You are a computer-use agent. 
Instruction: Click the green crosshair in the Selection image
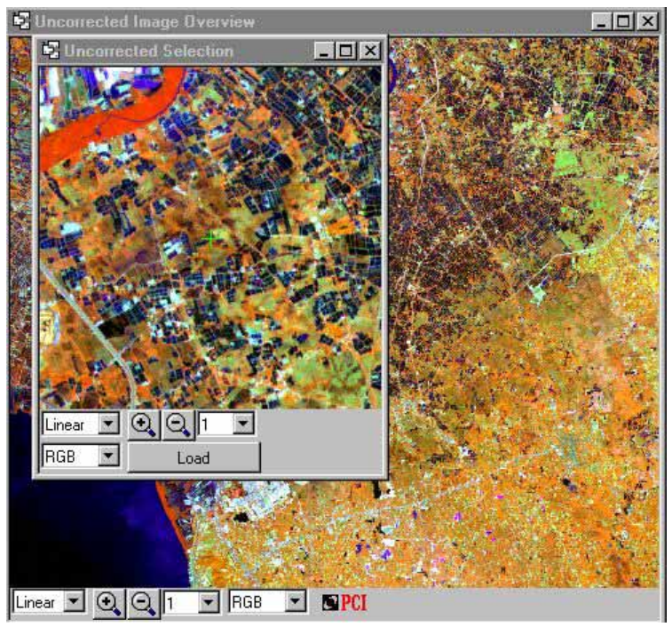pyautogui.click(x=211, y=238)
